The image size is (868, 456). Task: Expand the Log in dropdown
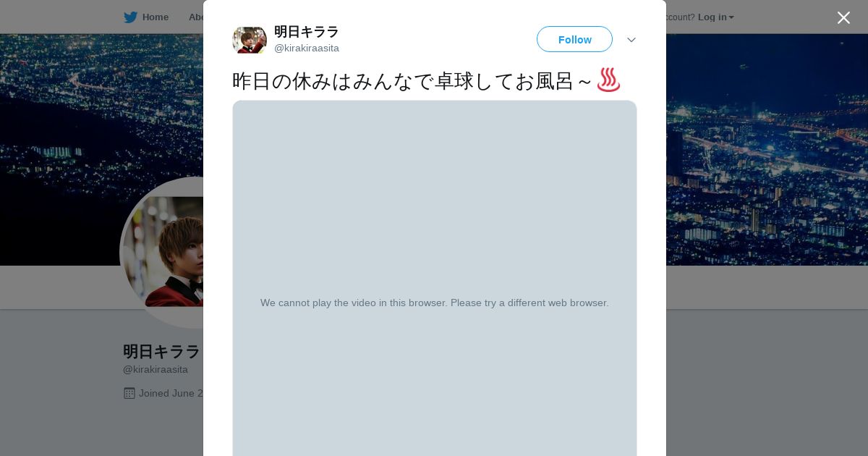coord(716,17)
